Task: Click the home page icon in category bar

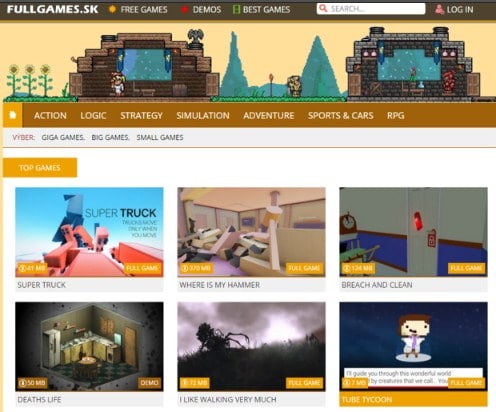Action: [x=13, y=115]
